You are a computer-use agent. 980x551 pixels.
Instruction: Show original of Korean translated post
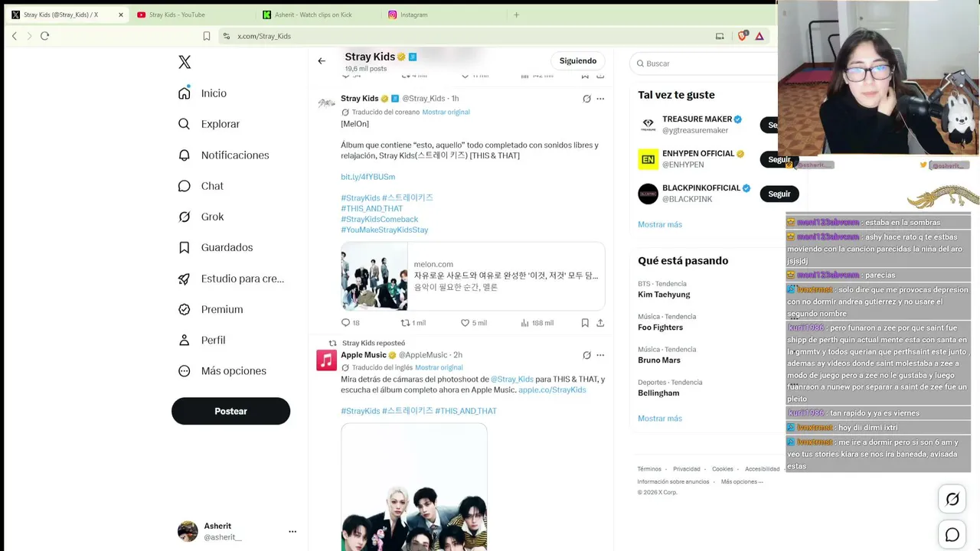(x=446, y=112)
